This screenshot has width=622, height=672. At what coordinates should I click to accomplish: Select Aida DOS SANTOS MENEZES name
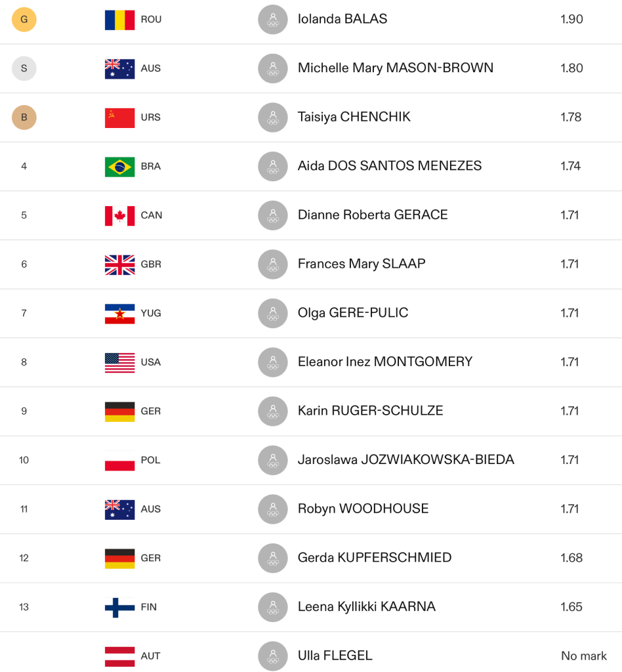click(389, 166)
